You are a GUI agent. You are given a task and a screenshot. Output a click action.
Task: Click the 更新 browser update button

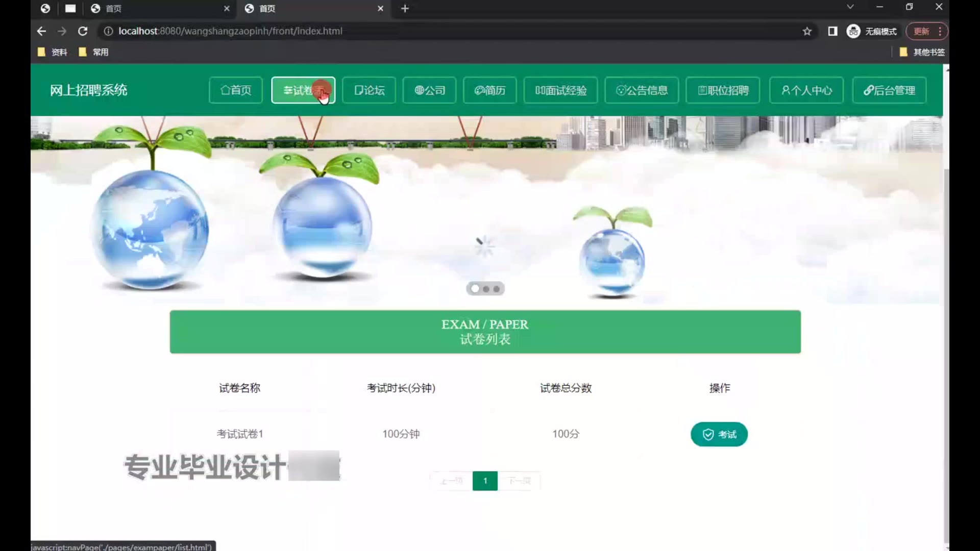click(x=921, y=31)
